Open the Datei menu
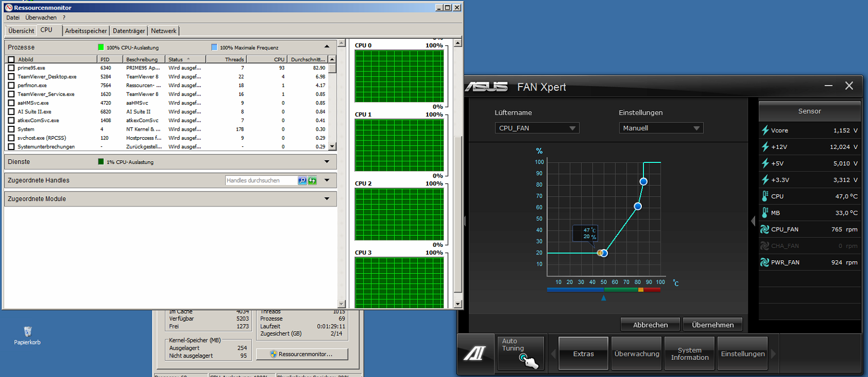 [13, 18]
